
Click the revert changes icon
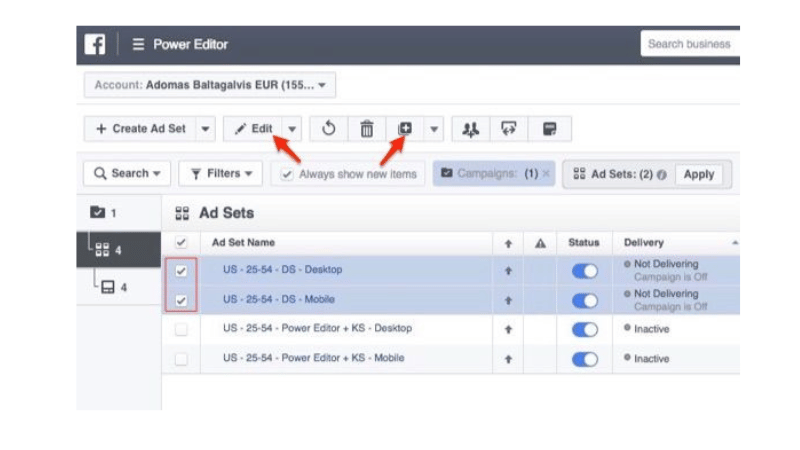point(329,129)
